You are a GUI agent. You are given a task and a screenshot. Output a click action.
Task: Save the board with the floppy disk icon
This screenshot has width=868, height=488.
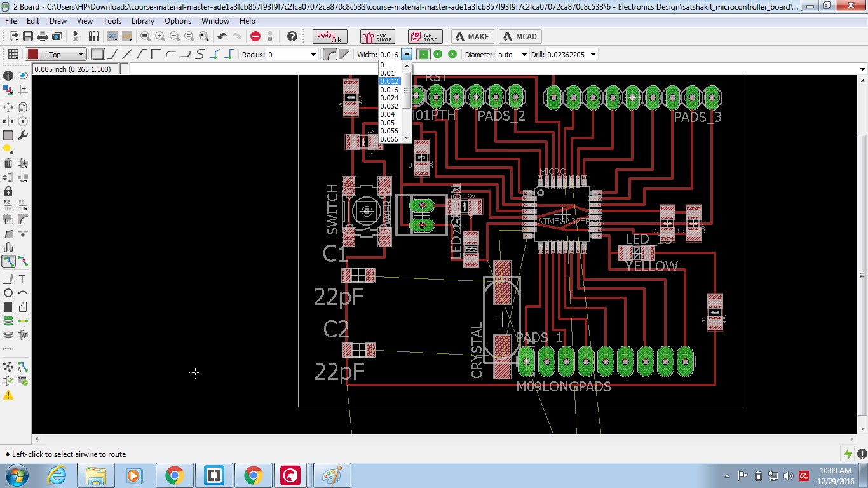coord(28,36)
